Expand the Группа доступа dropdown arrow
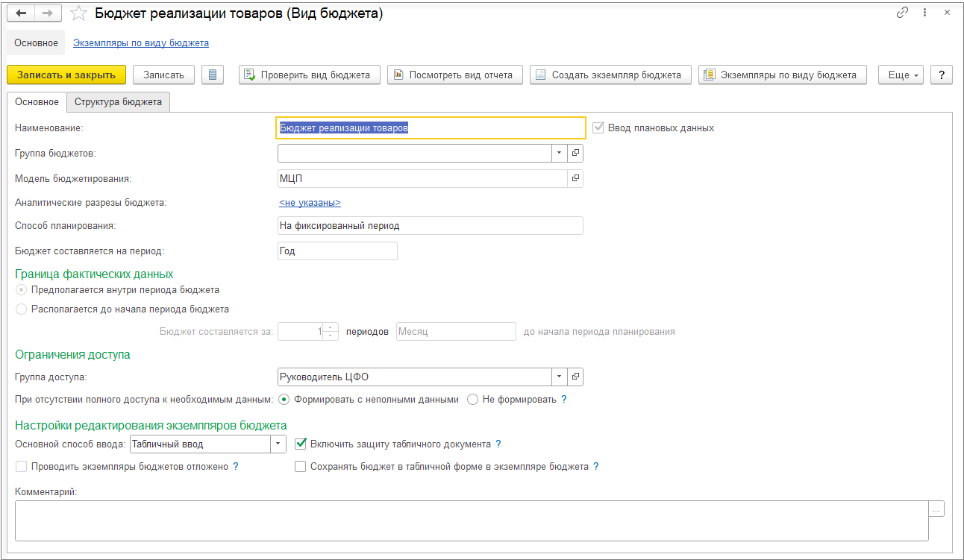The image size is (964, 560). click(x=560, y=377)
